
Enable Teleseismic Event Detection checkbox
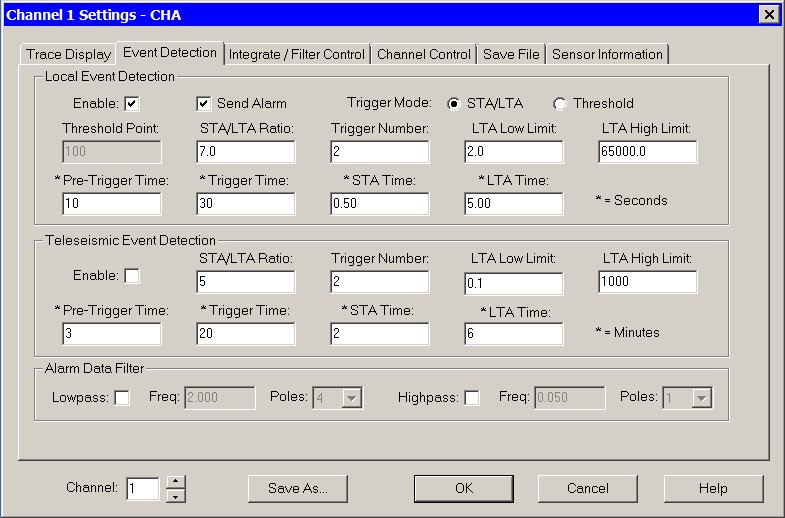pyautogui.click(x=131, y=275)
